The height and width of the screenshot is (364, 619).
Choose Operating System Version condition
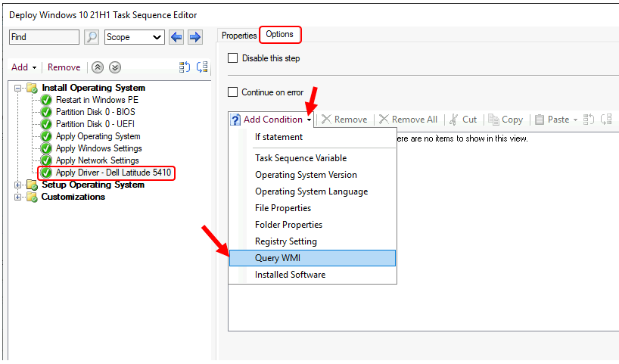point(313,175)
